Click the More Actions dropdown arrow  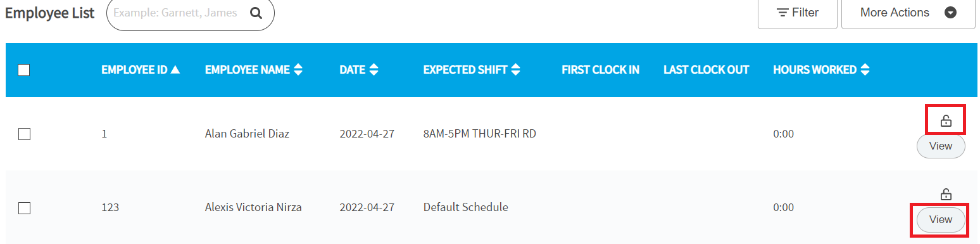pos(950,13)
